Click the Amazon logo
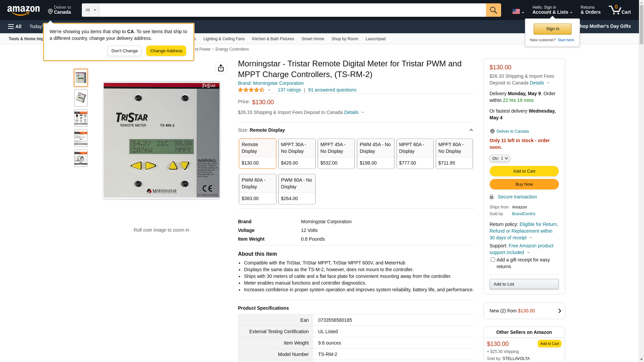 23,11
